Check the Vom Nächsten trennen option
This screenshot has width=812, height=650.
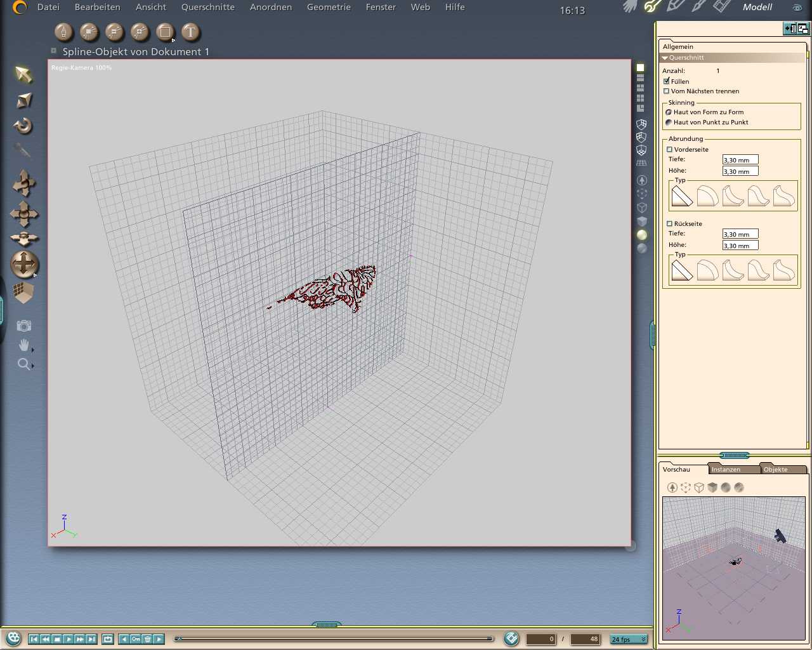click(667, 91)
